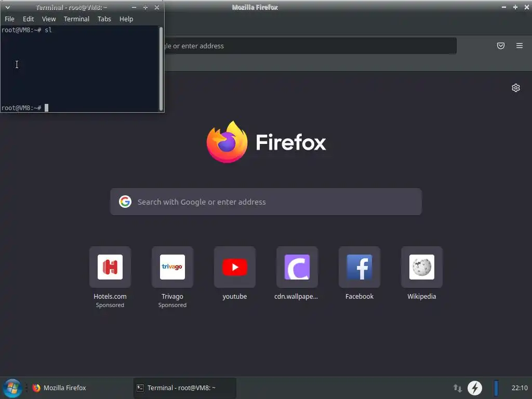Click the blue bar indicator in tray
This screenshot has height=399, width=532.
point(496,388)
